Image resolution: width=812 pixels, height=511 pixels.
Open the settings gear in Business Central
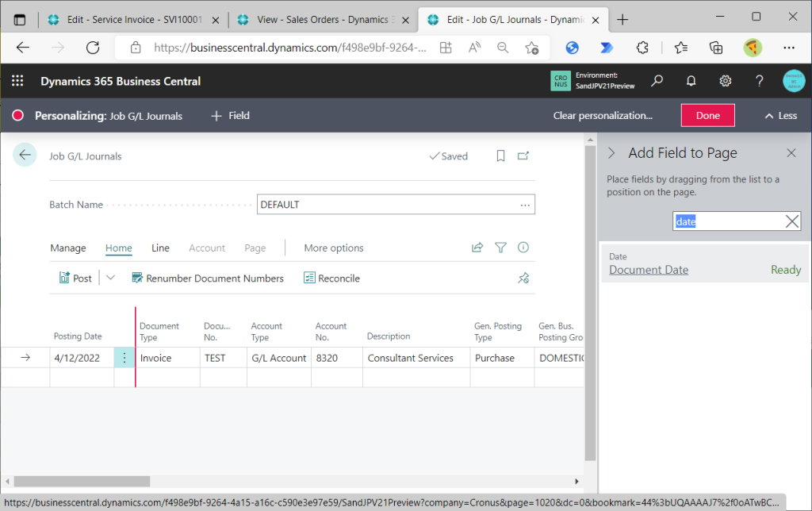pyautogui.click(x=725, y=81)
